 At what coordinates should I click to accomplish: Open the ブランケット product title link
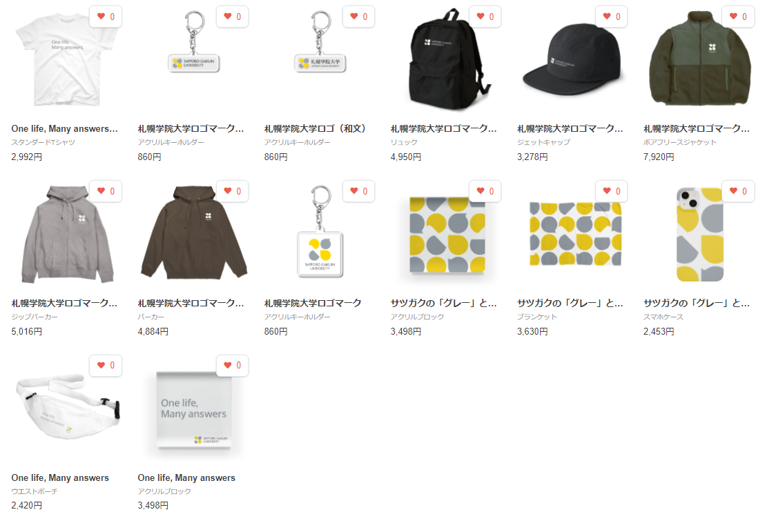(x=570, y=304)
